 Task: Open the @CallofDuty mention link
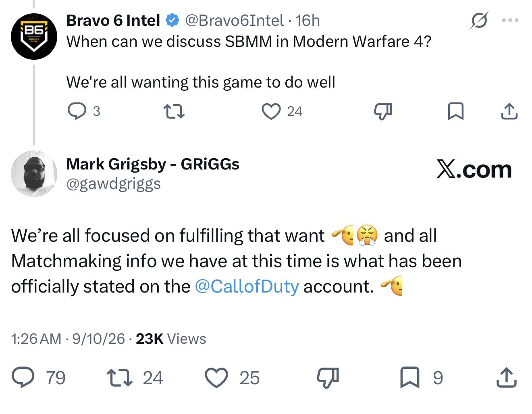247,286
